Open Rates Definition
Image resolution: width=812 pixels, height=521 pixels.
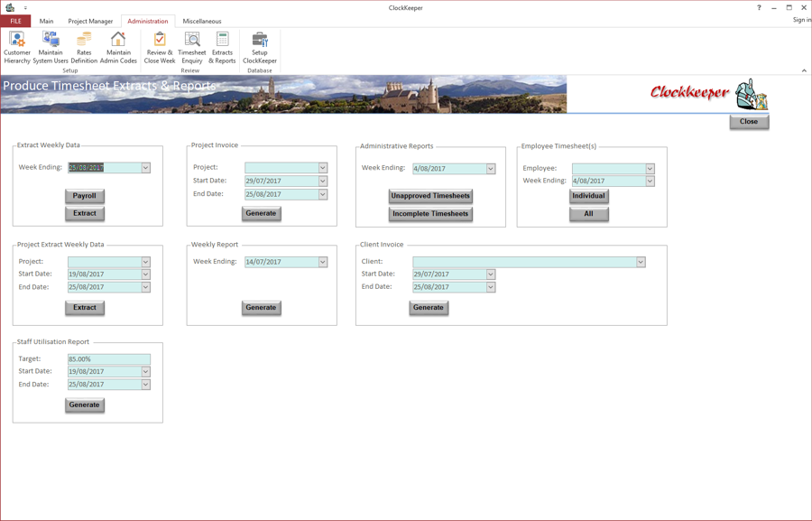(84, 47)
